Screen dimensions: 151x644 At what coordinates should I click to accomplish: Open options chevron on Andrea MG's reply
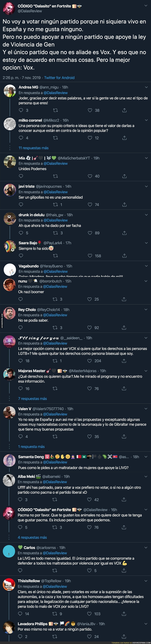(146, 87)
